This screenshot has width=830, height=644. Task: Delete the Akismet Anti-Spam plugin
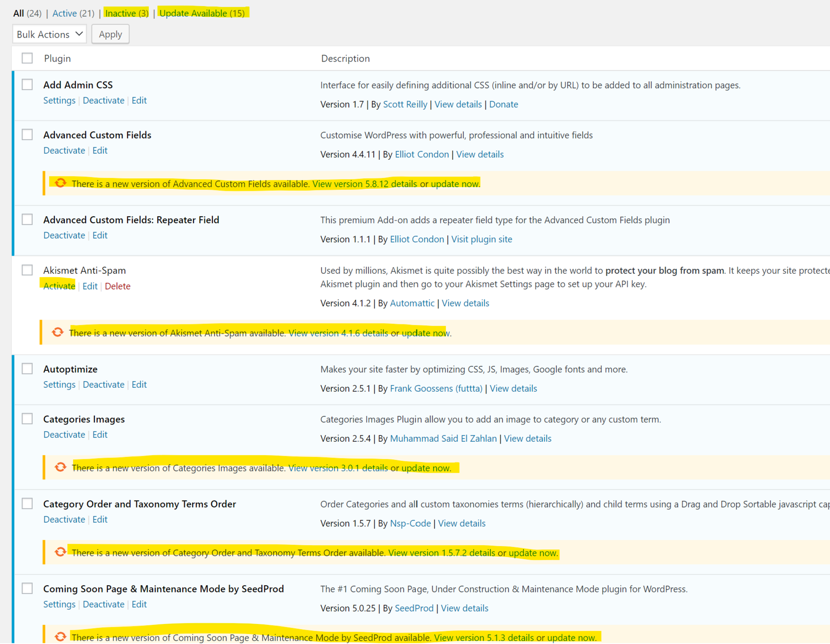tap(117, 286)
